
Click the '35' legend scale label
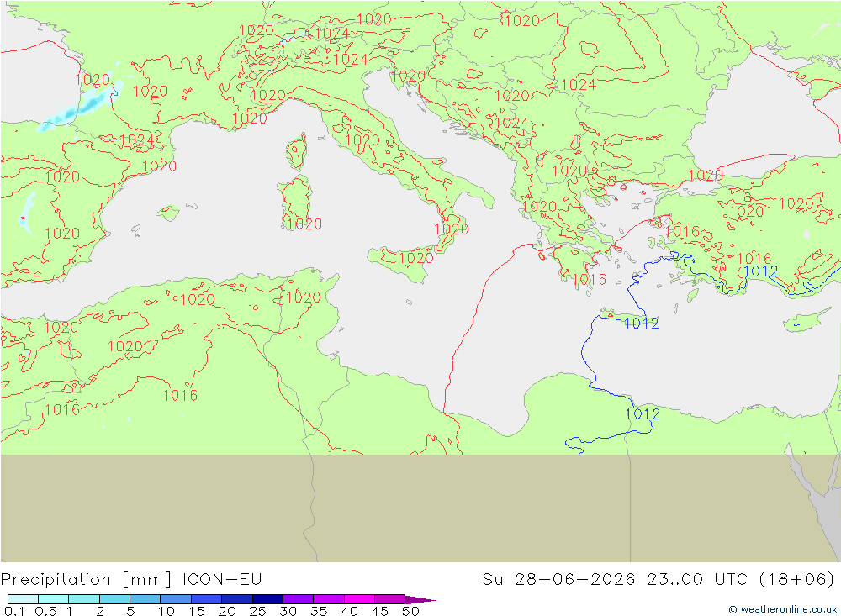point(319,611)
